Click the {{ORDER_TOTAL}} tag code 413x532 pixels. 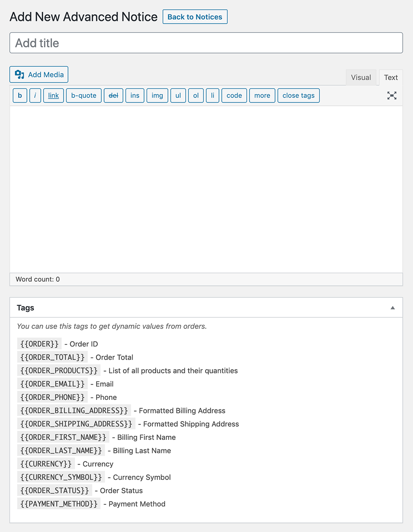coord(52,357)
